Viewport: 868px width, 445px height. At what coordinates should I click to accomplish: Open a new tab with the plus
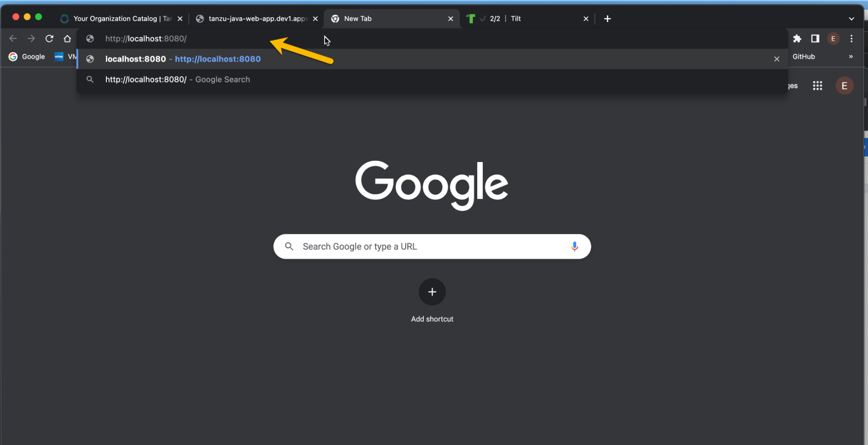point(607,19)
